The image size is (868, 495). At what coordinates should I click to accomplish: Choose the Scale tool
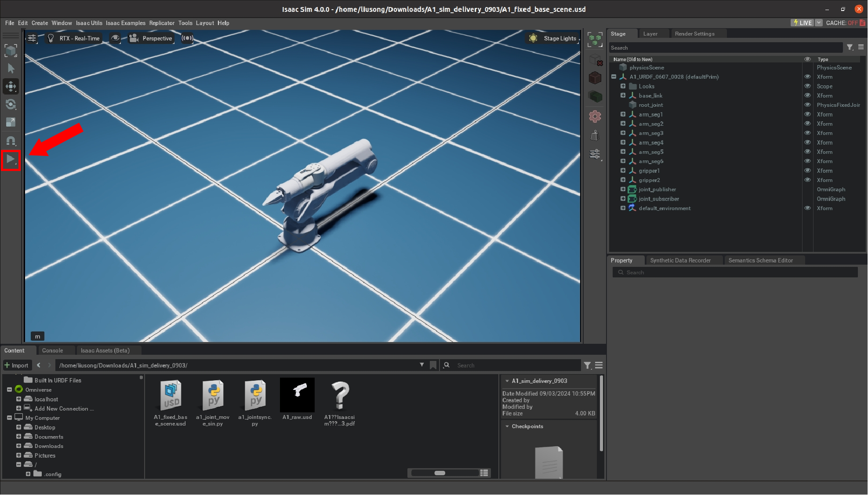(11, 122)
